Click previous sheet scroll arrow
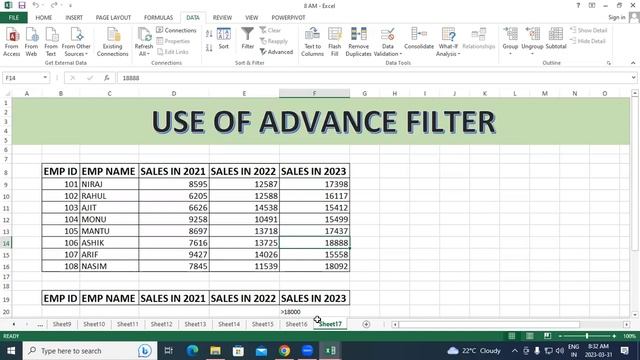Image resolution: width=640 pixels, height=360 pixels. coord(14,324)
